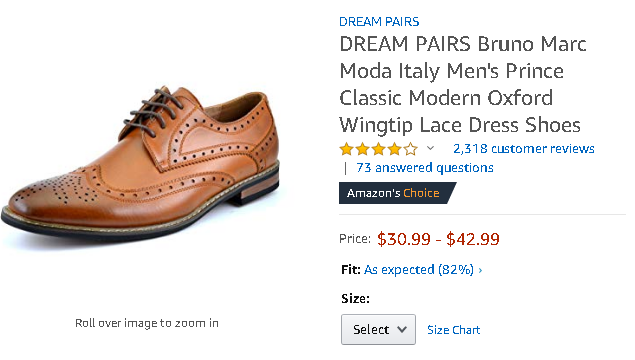Click the $30.99 - $42.99 price range
635x360 pixels.
pos(438,239)
